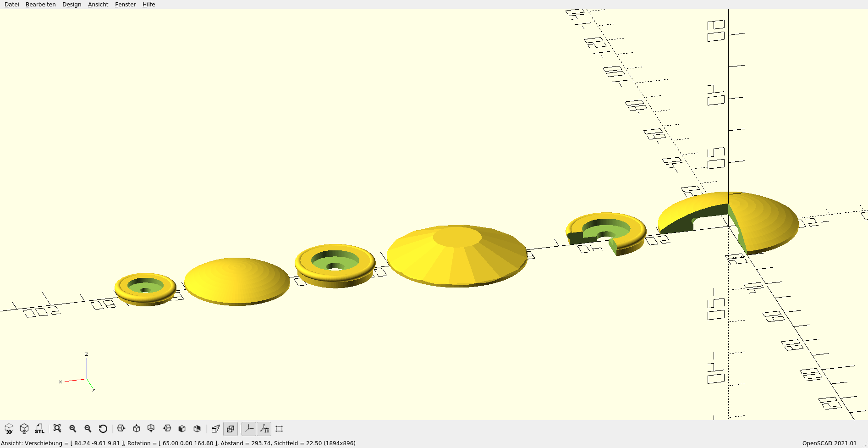Switch to the top view

coord(137,429)
